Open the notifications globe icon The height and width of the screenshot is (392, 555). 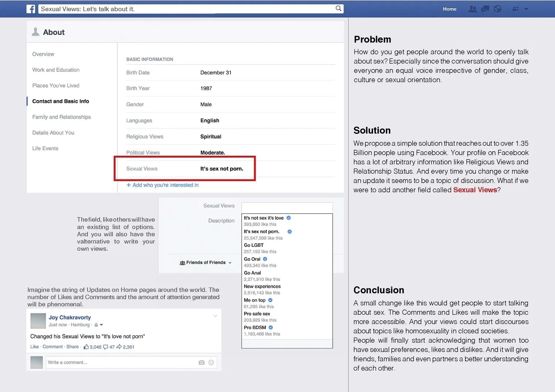(x=498, y=9)
